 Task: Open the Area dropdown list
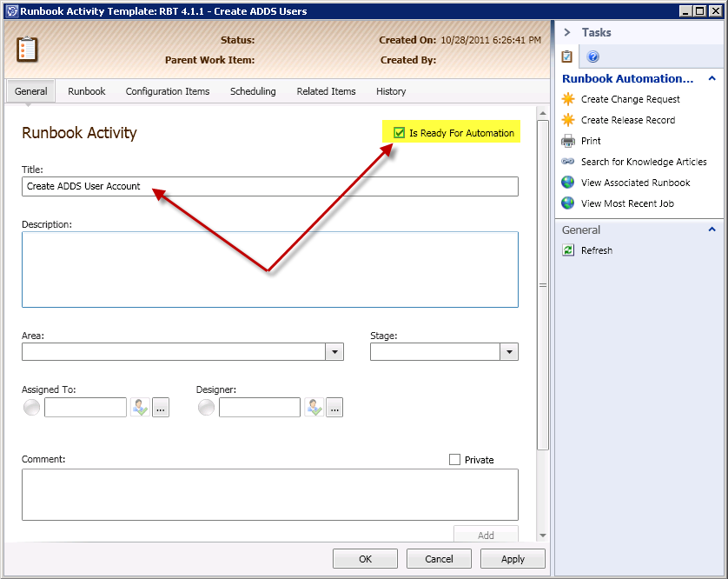coord(334,352)
